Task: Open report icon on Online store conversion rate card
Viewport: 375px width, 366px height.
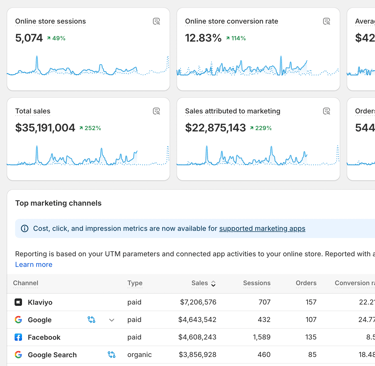Action: pyautogui.click(x=326, y=22)
